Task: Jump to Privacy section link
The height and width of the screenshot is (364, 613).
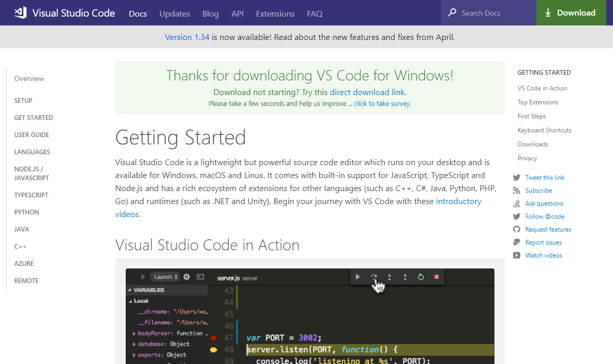Action: coord(527,158)
